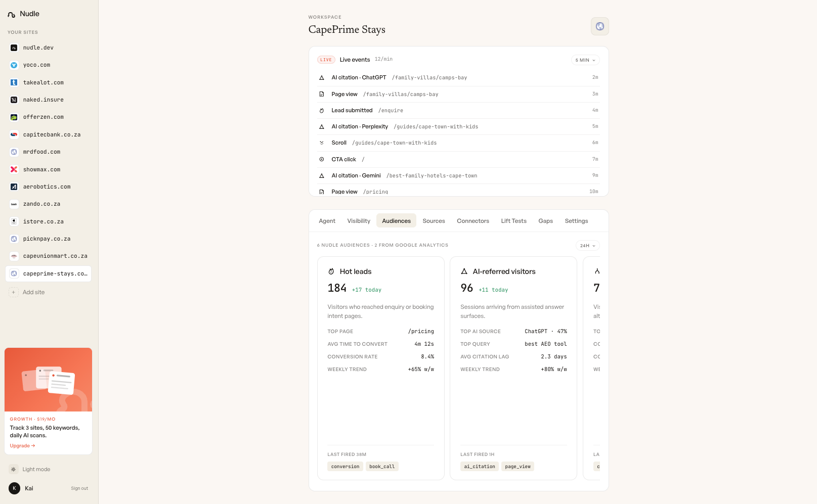This screenshot has width=817, height=504.
Task: Click the /pricing top page value
Action: coord(421,332)
